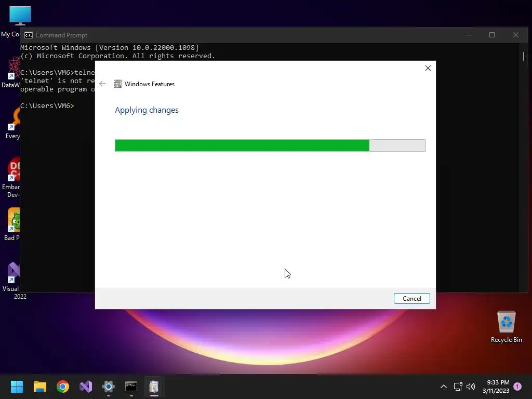
Task: Select the Recycle Bin desktop icon
Action: [506, 326]
